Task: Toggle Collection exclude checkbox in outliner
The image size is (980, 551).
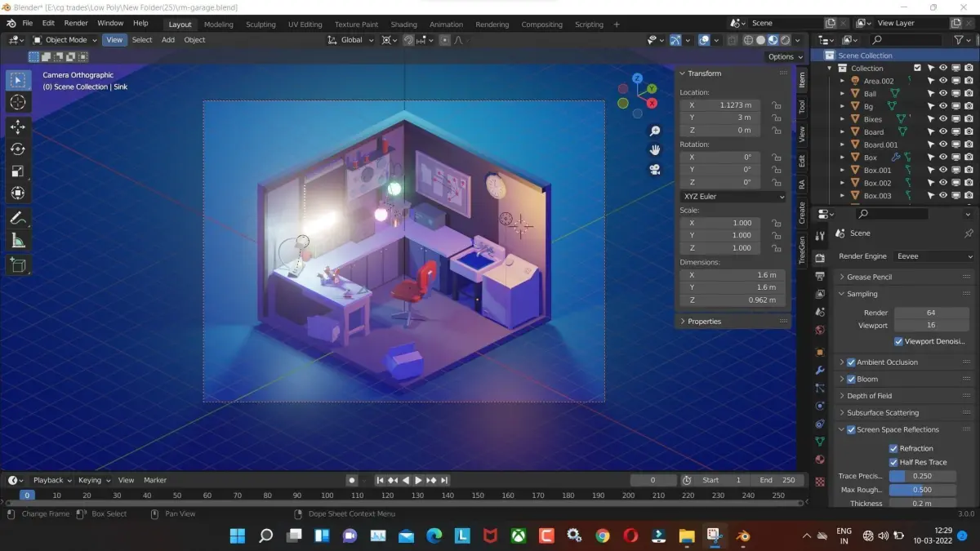Action: point(917,69)
